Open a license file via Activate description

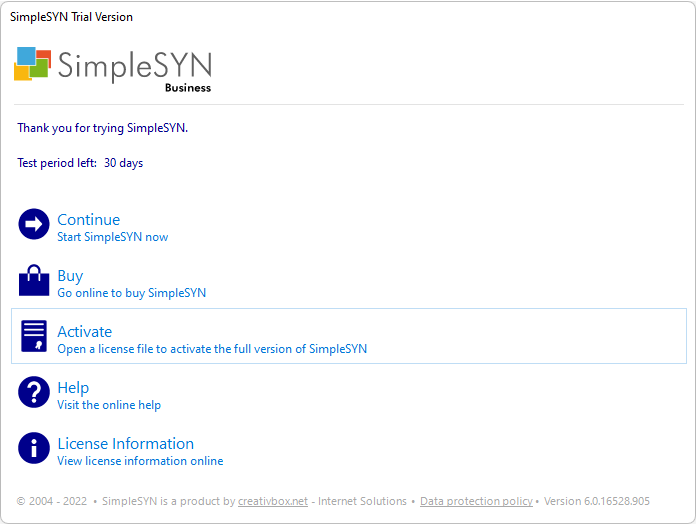tap(212, 349)
